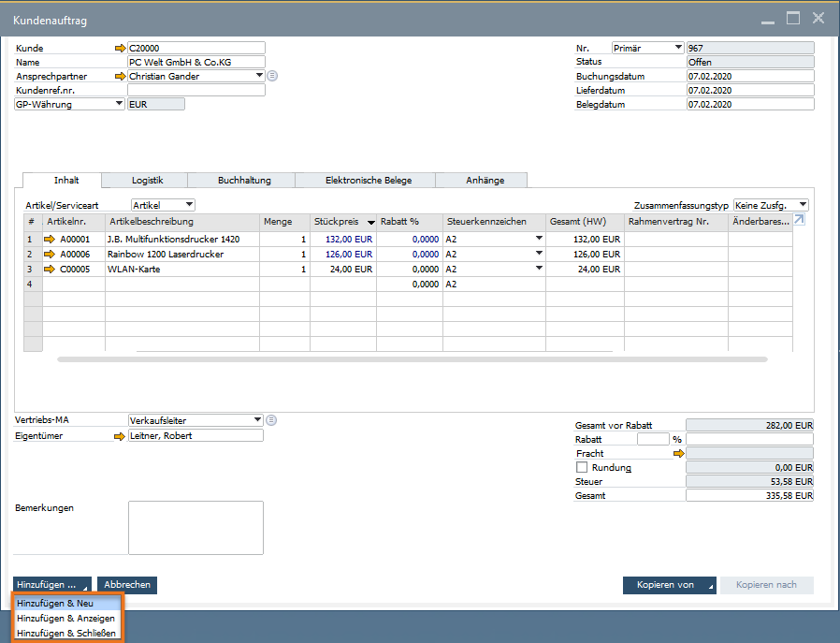Open the Ansprechpartner link arrow
Image resolution: width=840 pixels, height=643 pixels.
119,76
